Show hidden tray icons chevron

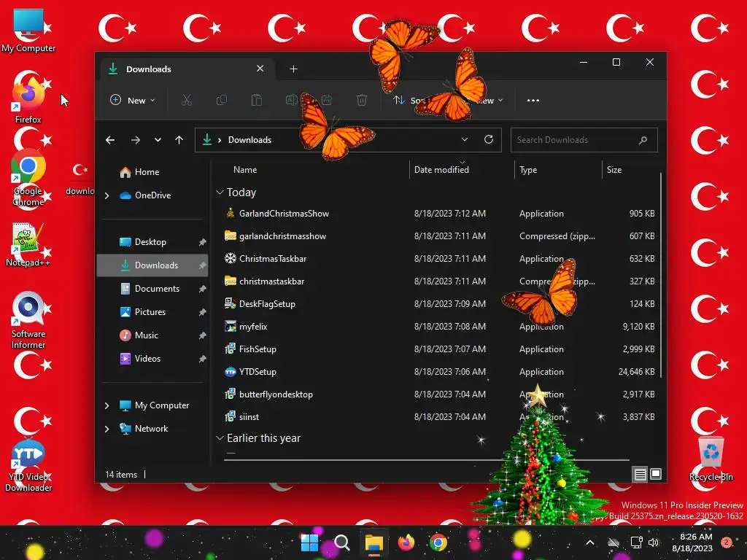point(589,542)
